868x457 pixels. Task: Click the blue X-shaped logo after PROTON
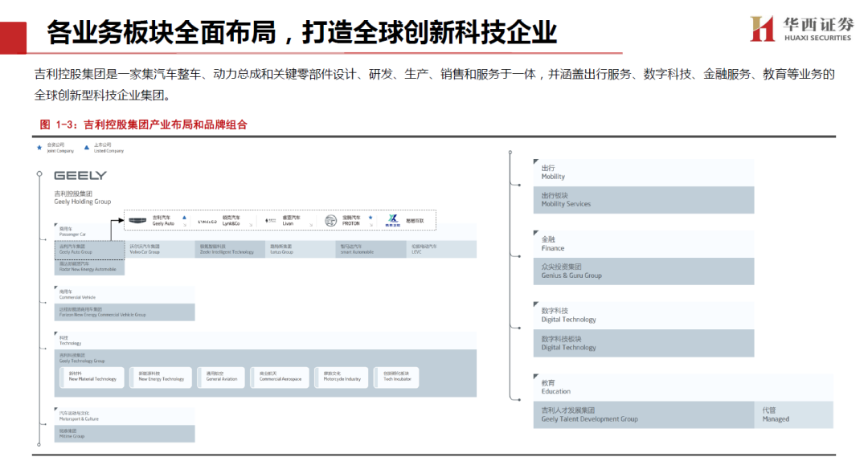coord(392,219)
